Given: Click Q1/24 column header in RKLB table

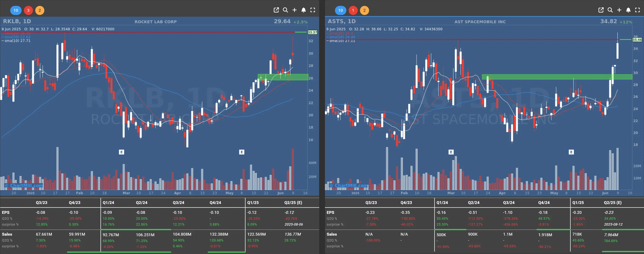Looking at the screenshot, I should click(x=108, y=203).
